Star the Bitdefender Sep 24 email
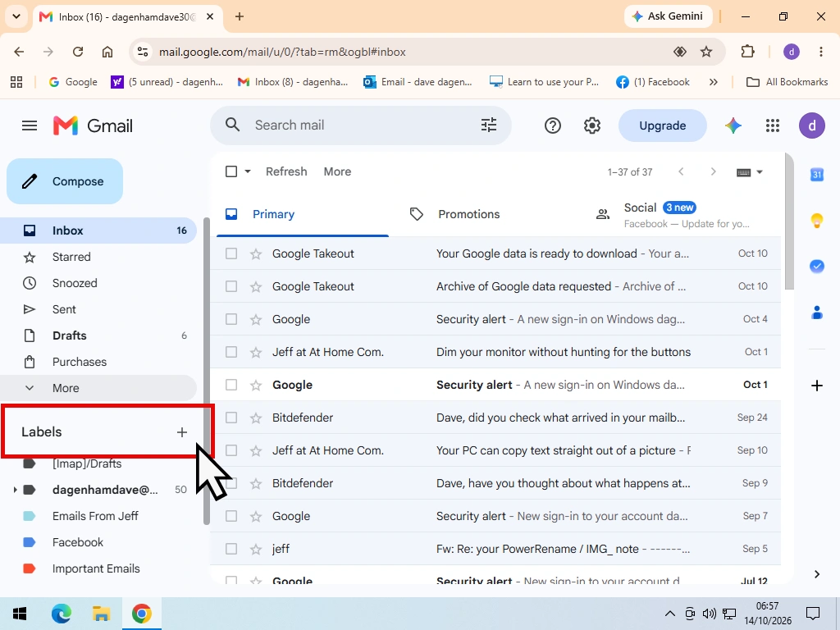 point(256,418)
